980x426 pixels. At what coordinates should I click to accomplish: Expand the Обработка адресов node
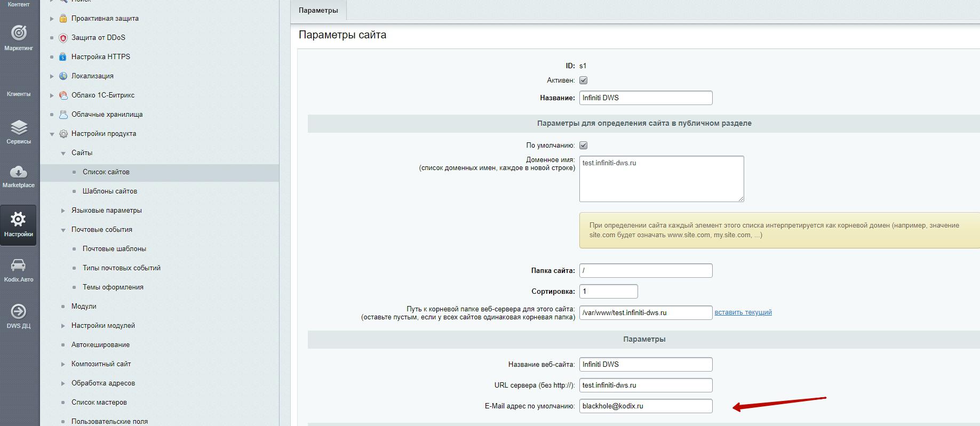63,383
